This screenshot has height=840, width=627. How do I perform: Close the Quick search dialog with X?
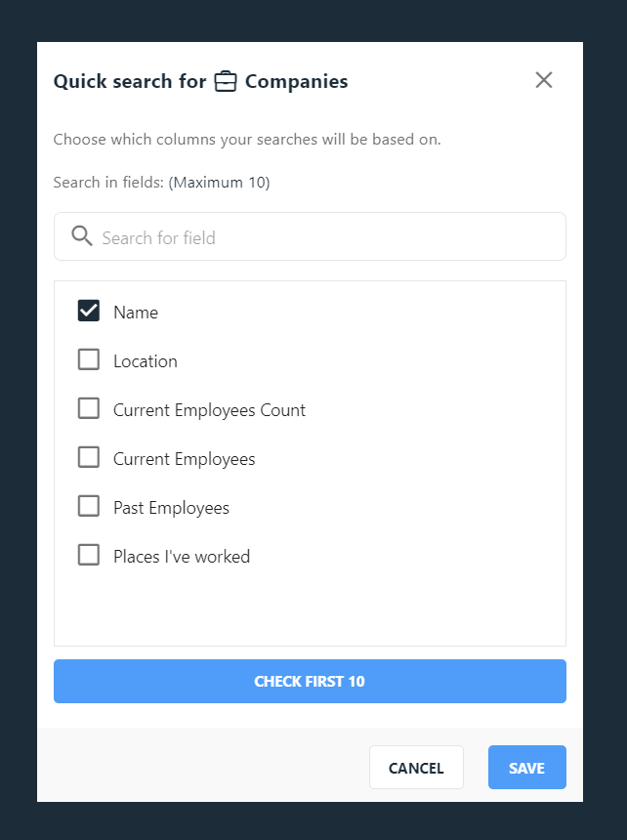point(543,80)
